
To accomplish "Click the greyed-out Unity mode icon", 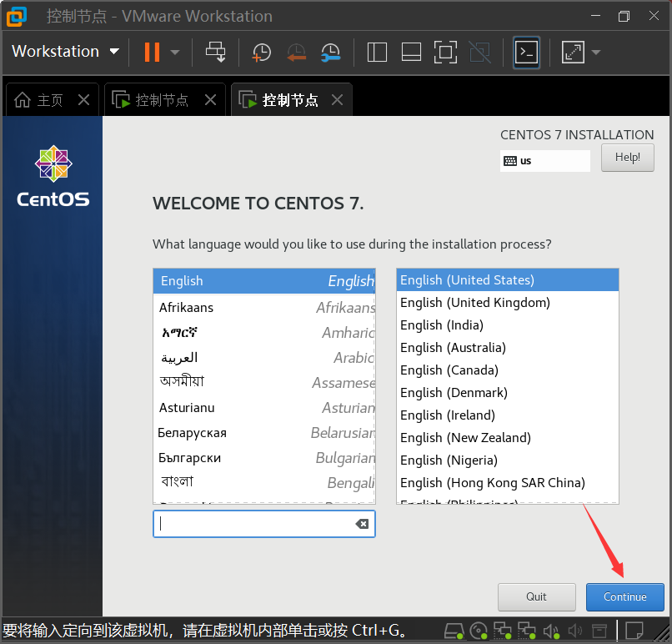I will (480, 53).
